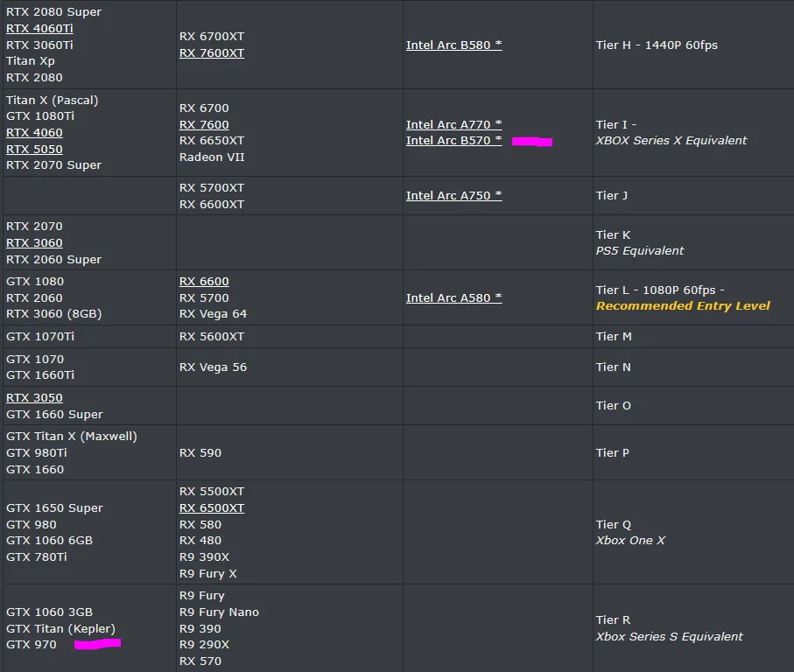The width and height of the screenshot is (794, 672).
Task: Click the underlined RX 7600 link in Tier I
Action: [204, 124]
